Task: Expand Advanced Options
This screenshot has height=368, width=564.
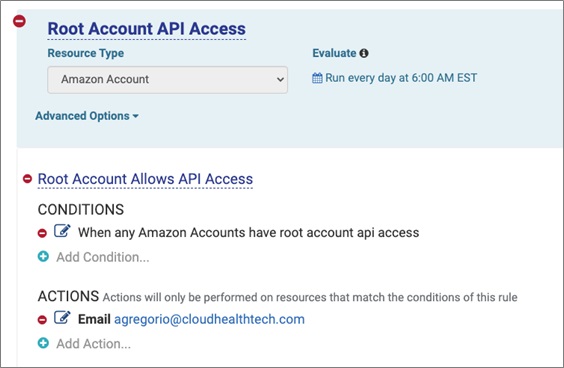Action: tap(87, 116)
